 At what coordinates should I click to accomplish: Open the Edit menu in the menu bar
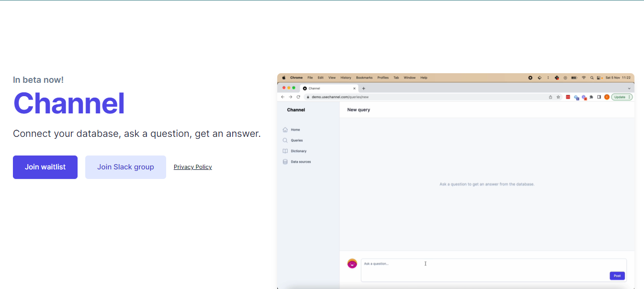click(321, 78)
